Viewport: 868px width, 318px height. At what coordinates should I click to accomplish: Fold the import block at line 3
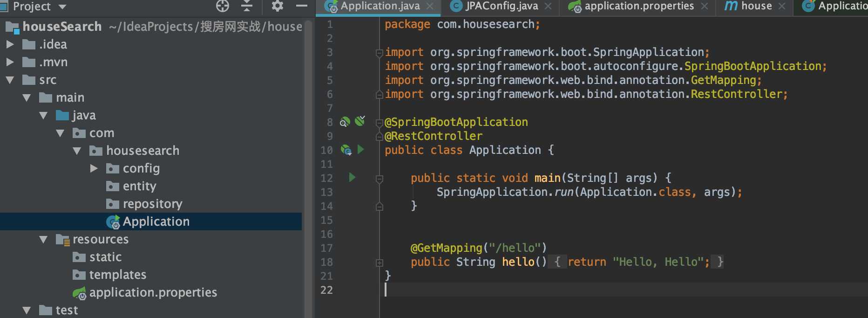click(x=380, y=53)
